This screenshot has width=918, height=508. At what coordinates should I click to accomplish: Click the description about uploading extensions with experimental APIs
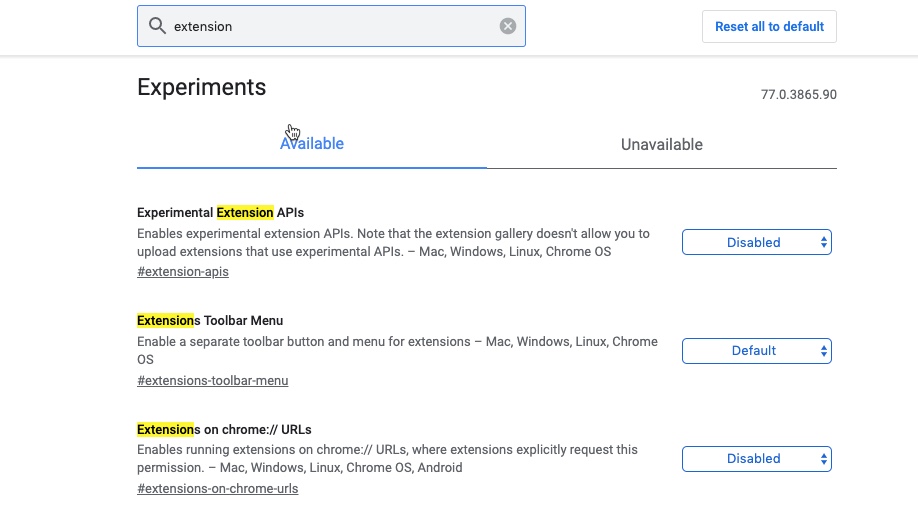pos(393,242)
